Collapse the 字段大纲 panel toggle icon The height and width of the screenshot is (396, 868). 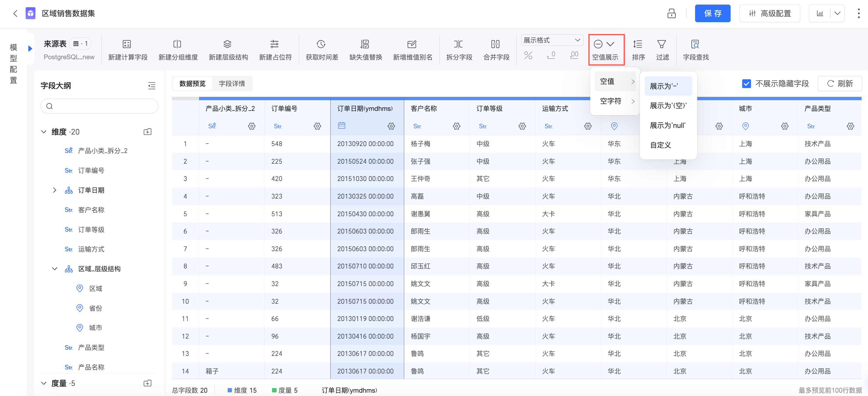152,86
